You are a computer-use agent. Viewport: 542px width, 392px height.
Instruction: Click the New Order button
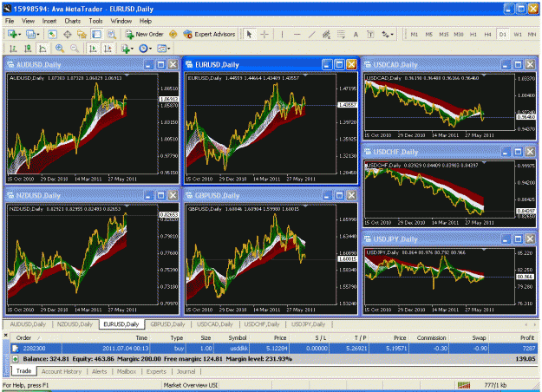tap(145, 34)
